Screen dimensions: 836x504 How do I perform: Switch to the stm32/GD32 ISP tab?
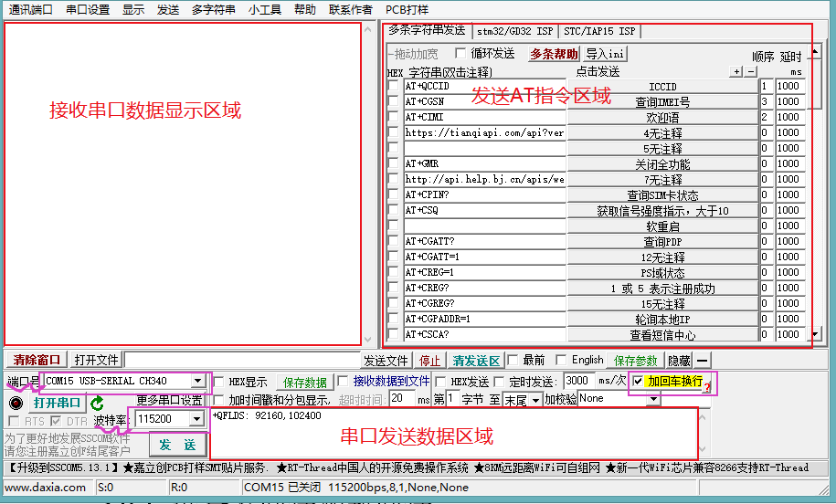[x=515, y=31]
